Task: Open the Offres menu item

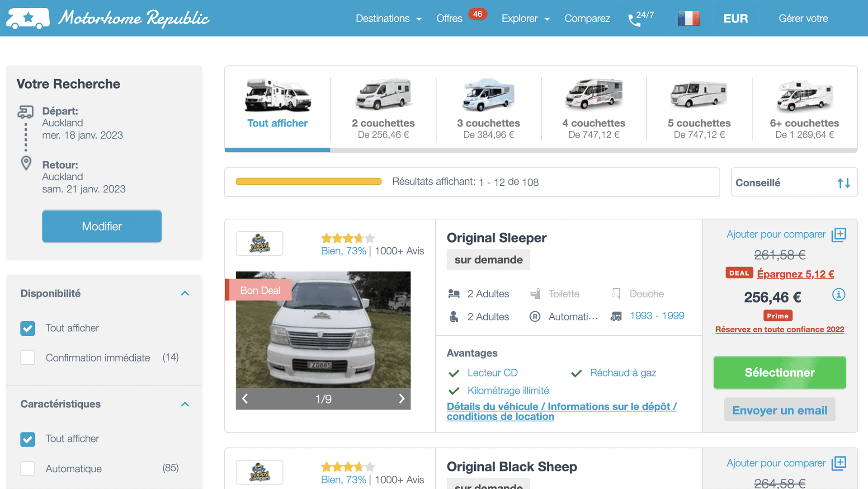Action: 449,19
